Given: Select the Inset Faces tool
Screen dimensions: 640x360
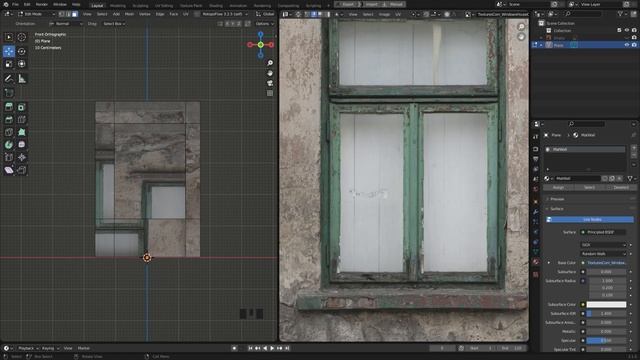Looking at the screenshot, I should [22, 107].
